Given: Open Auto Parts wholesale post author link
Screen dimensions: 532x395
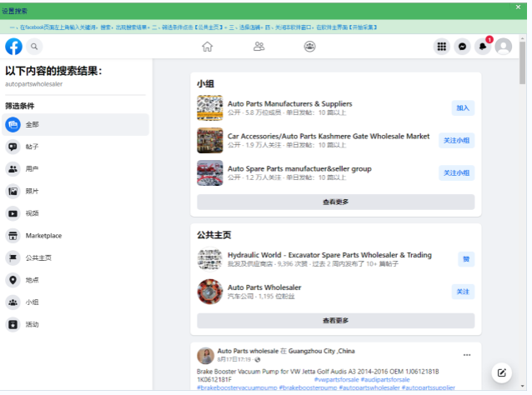Looking at the screenshot, I should coord(248,351).
